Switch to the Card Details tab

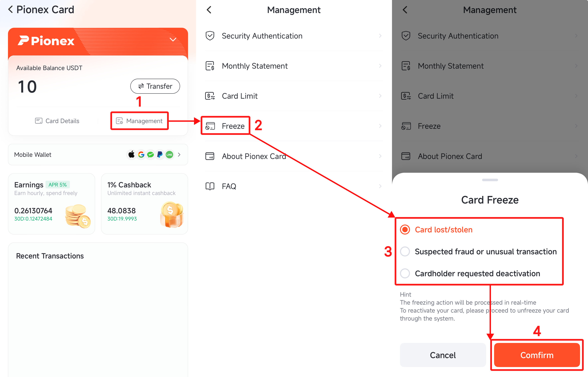57,121
